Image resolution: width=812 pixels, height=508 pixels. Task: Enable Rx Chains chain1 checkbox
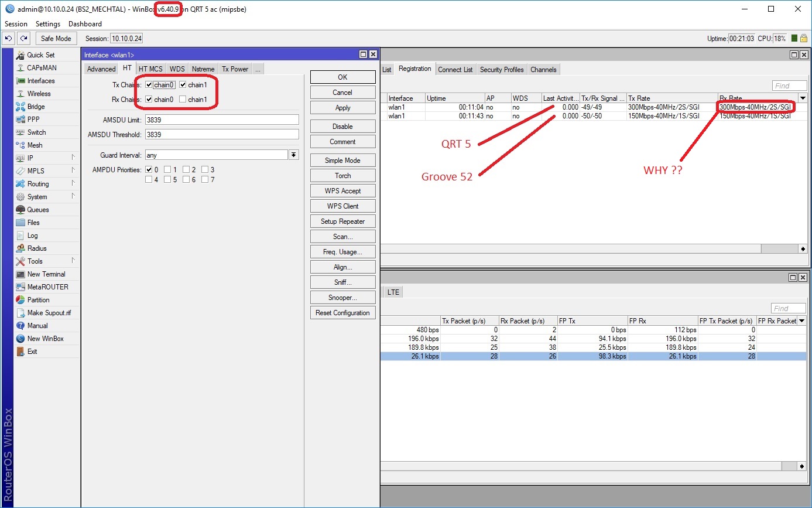(x=183, y=100)
